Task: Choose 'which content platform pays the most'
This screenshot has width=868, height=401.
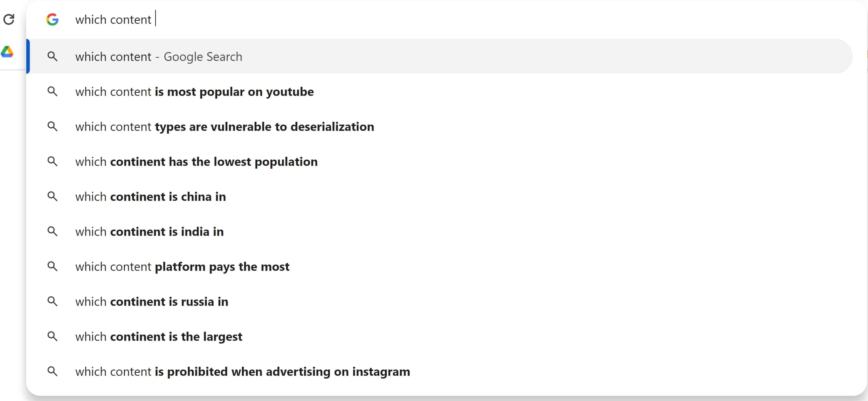Action: coord(182,266)
